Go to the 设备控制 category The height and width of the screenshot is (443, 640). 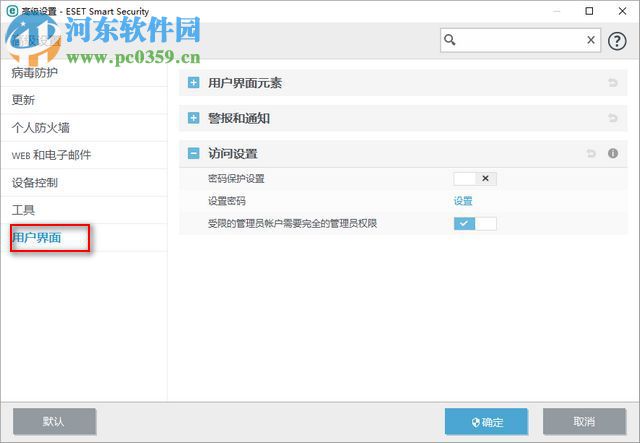(84, 183)
